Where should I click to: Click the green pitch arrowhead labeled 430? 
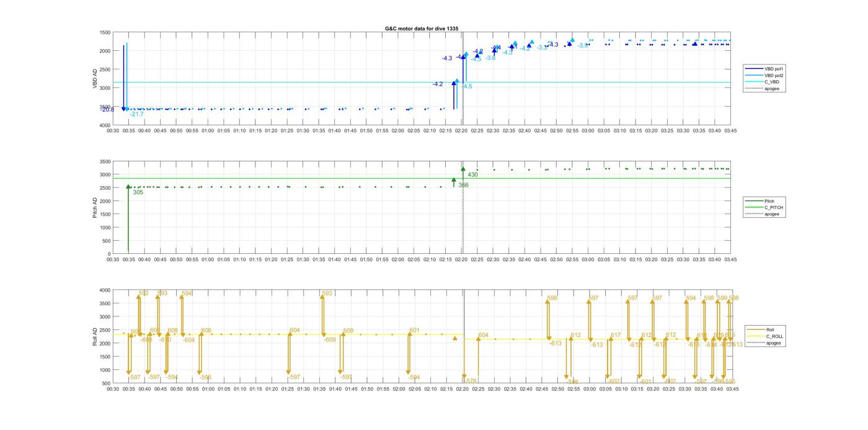point(463,169)
